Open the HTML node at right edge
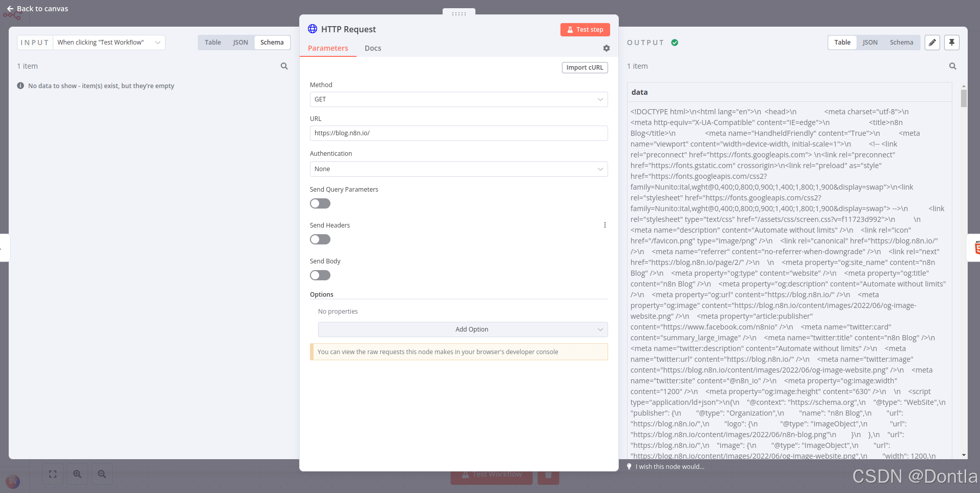980x493 pixels. pyautogui.click(x=975, y=248)
